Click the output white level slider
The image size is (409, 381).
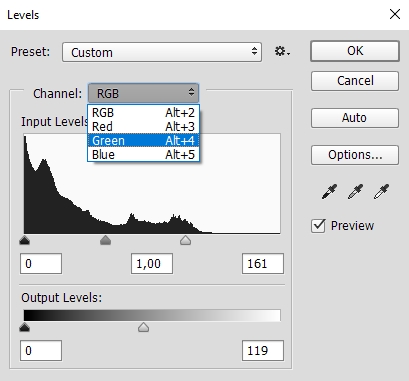tap(143, 327)
